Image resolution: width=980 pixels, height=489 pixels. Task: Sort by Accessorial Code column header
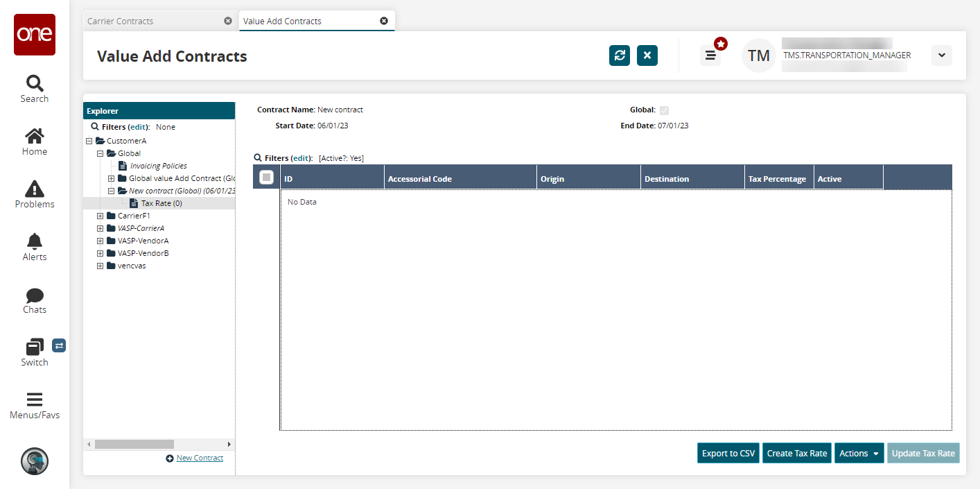[460, 178]
